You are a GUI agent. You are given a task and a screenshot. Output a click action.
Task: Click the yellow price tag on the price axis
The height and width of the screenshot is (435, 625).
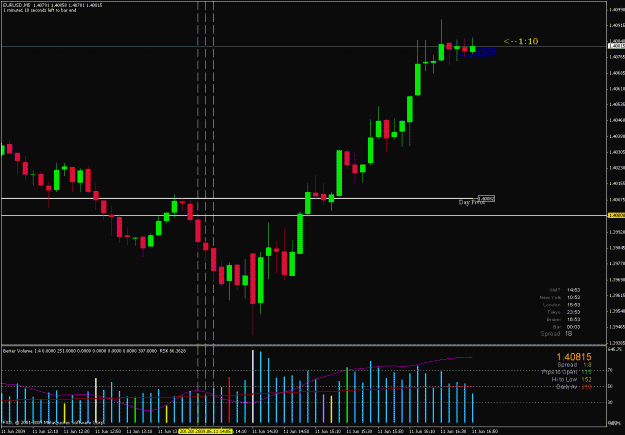point(616,215)
